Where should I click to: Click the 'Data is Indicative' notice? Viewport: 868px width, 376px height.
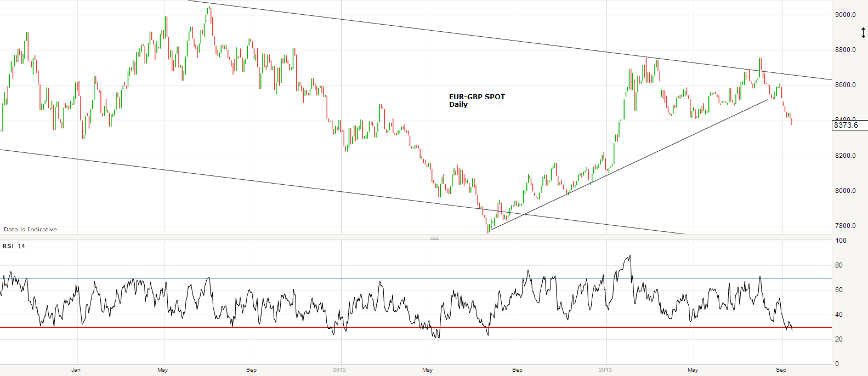[x=30, y=230]
